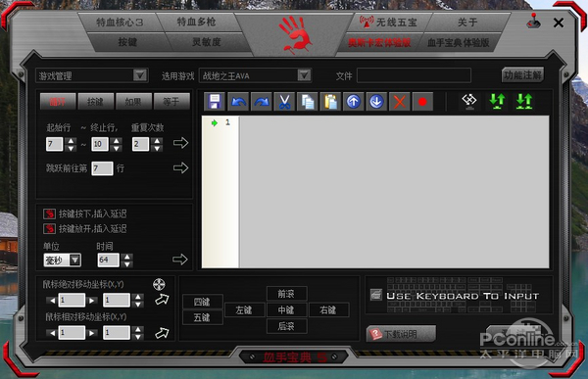The height and width of the screenshot is (379, 588).
Task: Click the 功能注解 button
Action: tap(522, 75)
